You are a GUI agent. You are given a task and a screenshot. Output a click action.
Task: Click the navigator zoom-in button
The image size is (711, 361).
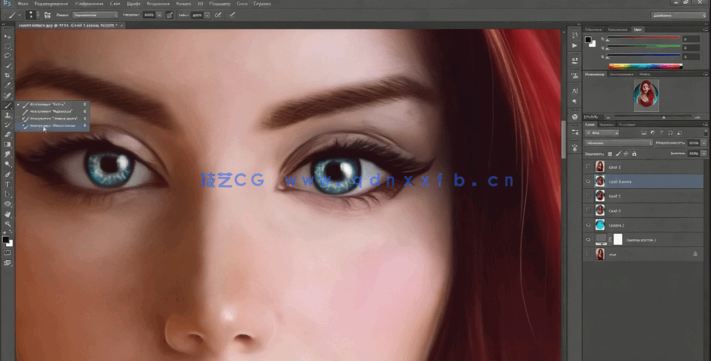tap(698, 117)
